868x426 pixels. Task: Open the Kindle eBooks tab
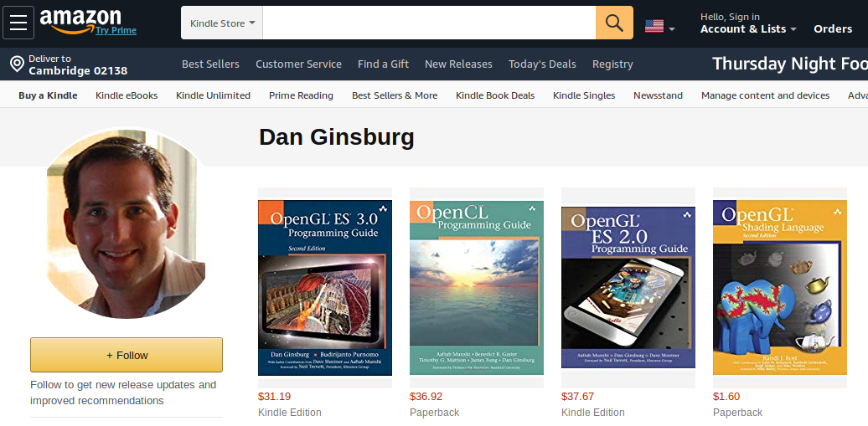[x=127, y=95]
